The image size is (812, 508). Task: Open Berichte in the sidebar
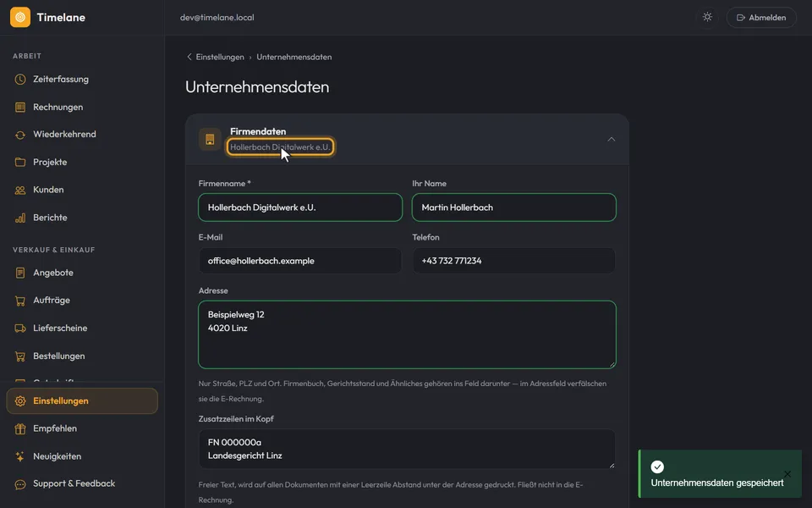coord(82,218)
